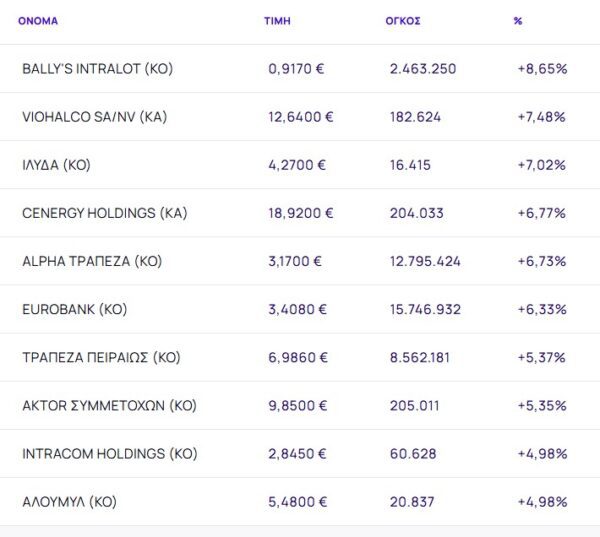The width and height of the screenshot is (600, 537).
Task: Click the 12,6400 € Viohalco price
Action: point(301,117)
